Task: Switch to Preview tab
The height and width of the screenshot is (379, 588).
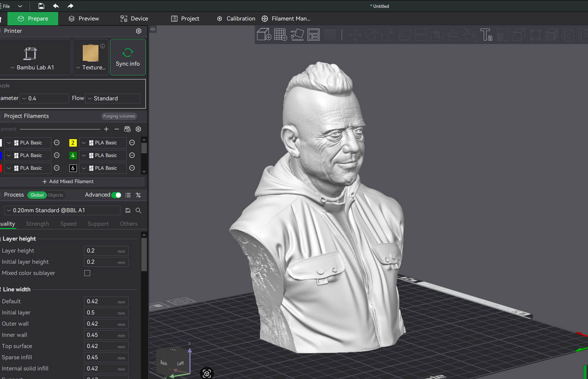Action: point(84,19)
